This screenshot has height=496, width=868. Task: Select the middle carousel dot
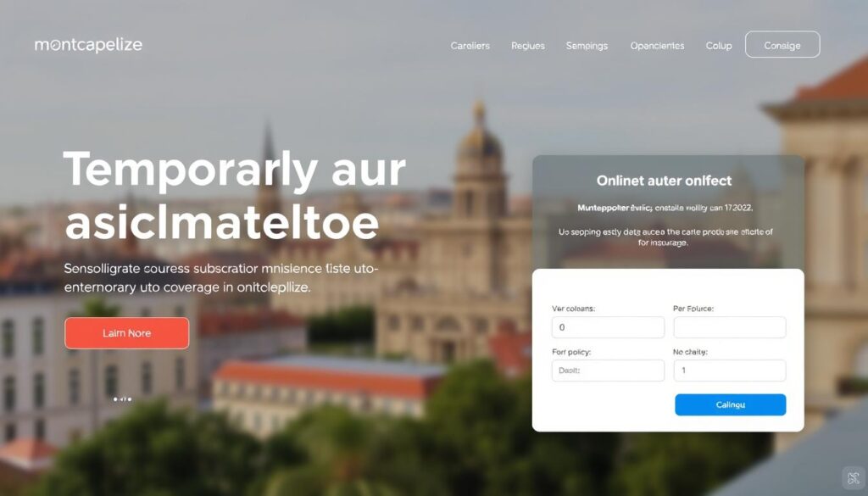click(x=123, y=399)
